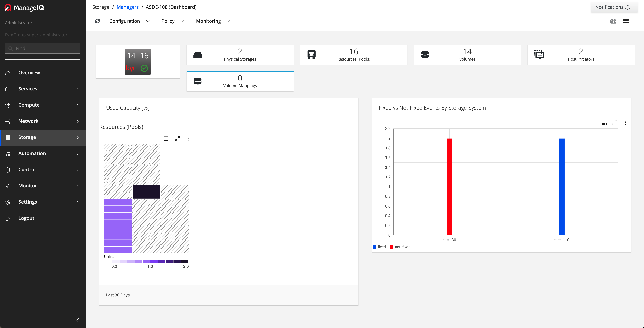
Task: Show Resources Pools chart as table
Action: [166, 138]
